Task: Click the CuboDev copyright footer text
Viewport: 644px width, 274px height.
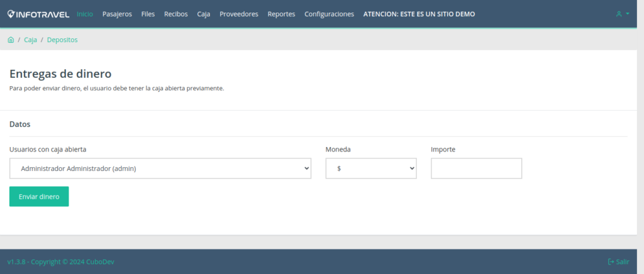Action: [x=60, y=261]
